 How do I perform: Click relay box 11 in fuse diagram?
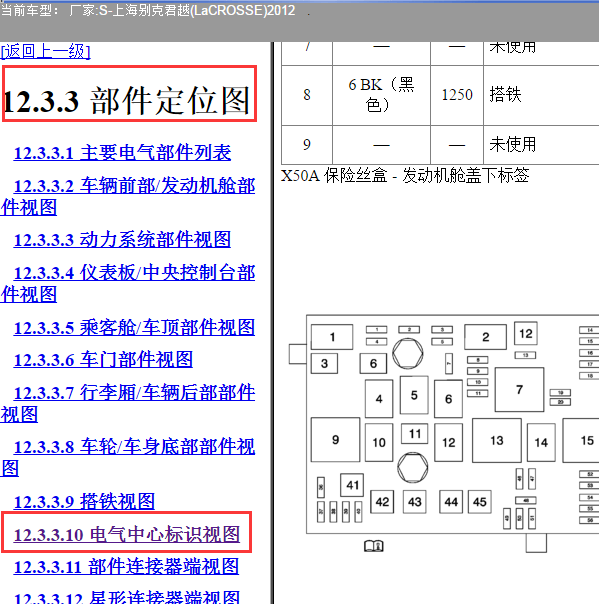(x=414, y=434)
